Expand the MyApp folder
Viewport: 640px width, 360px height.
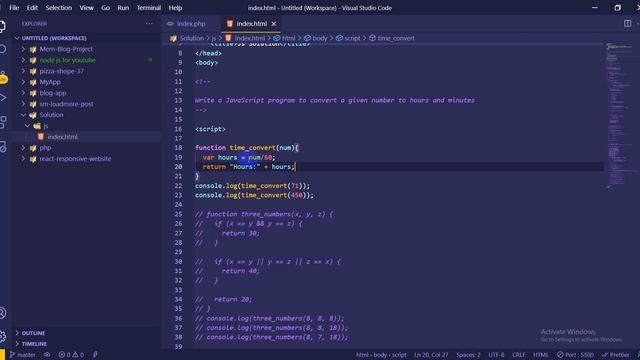tap(23, 82)
